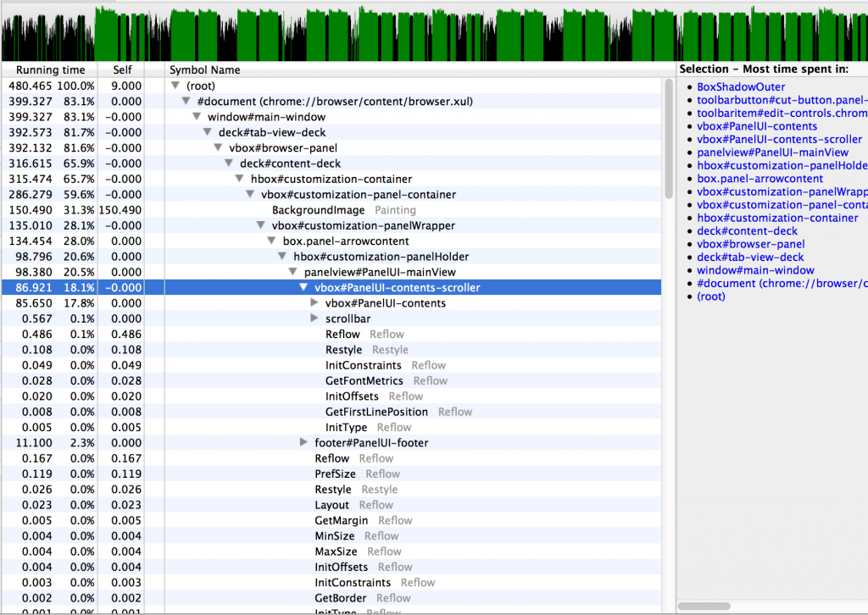Collapse hbox#customization-panelHolder node

tap(282, 256)
